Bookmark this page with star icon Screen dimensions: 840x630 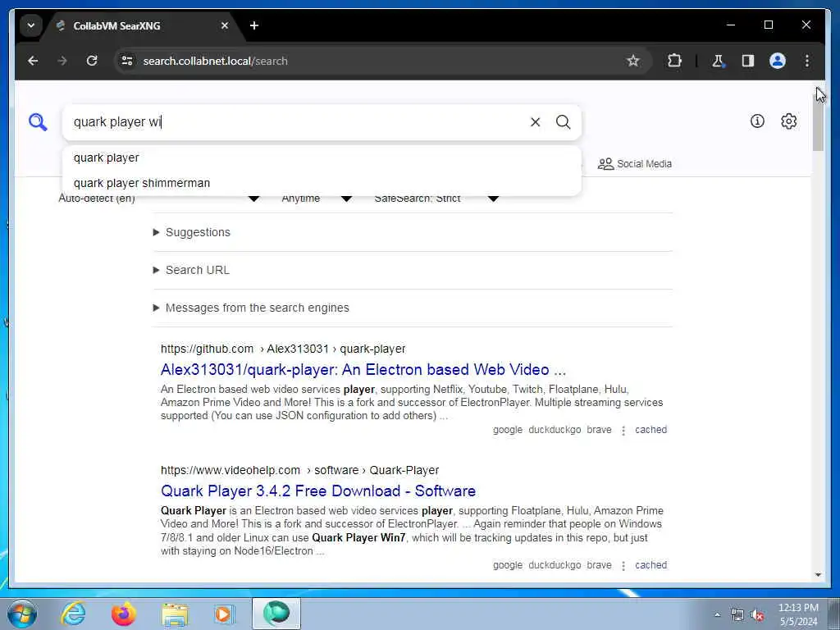tap(633, 61)
